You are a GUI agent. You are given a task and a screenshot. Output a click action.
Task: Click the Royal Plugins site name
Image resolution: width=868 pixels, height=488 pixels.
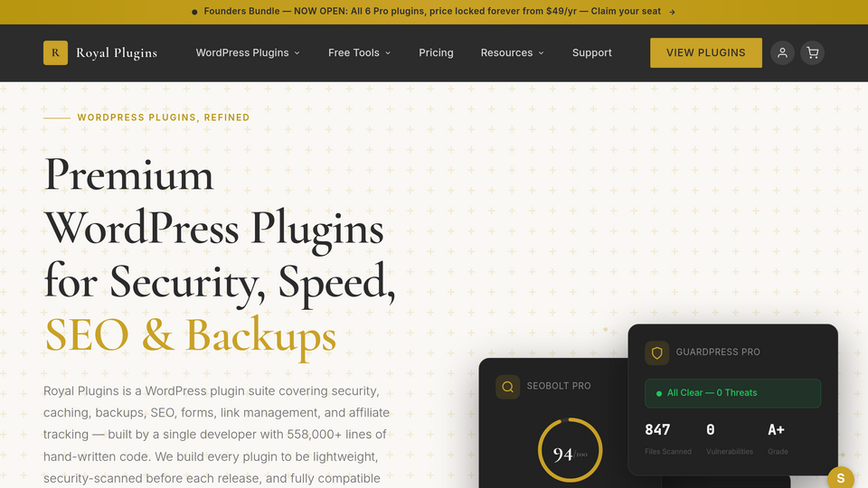(117, 53)
